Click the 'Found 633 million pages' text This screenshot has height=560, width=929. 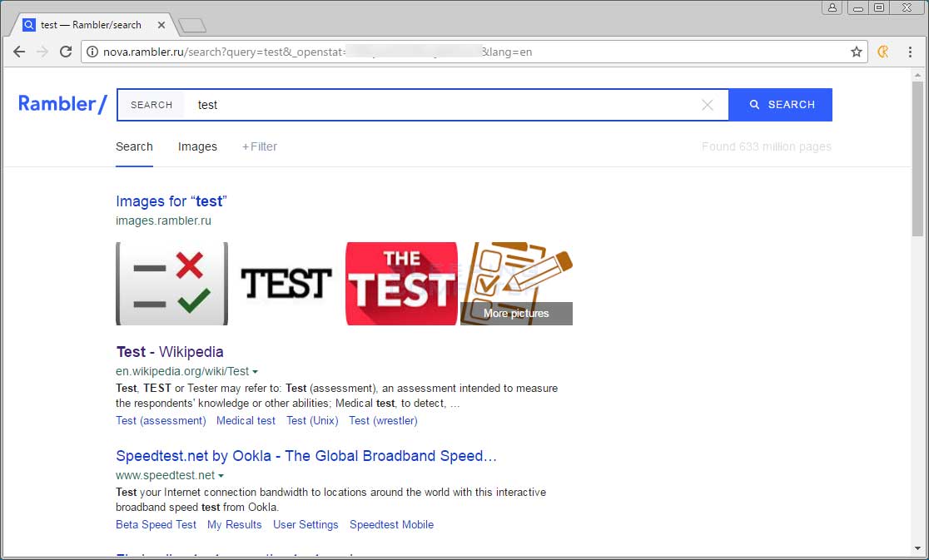click(x=767, y=146)
